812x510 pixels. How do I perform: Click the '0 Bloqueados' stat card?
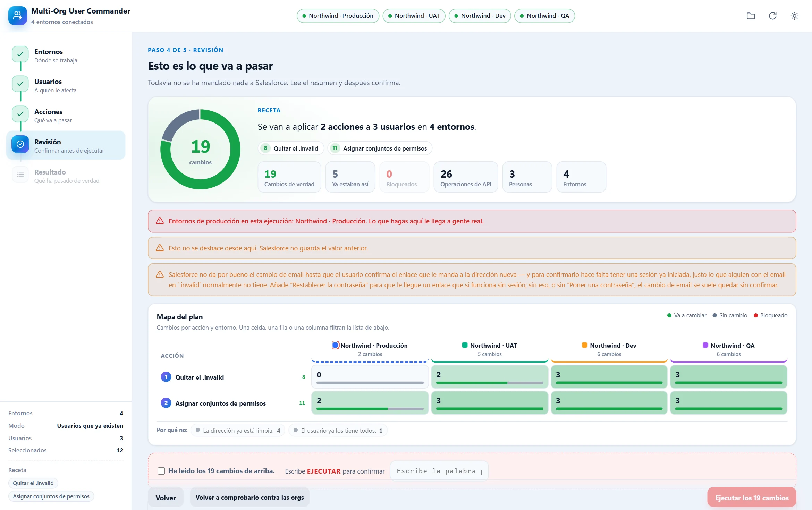tap(404, 177)
